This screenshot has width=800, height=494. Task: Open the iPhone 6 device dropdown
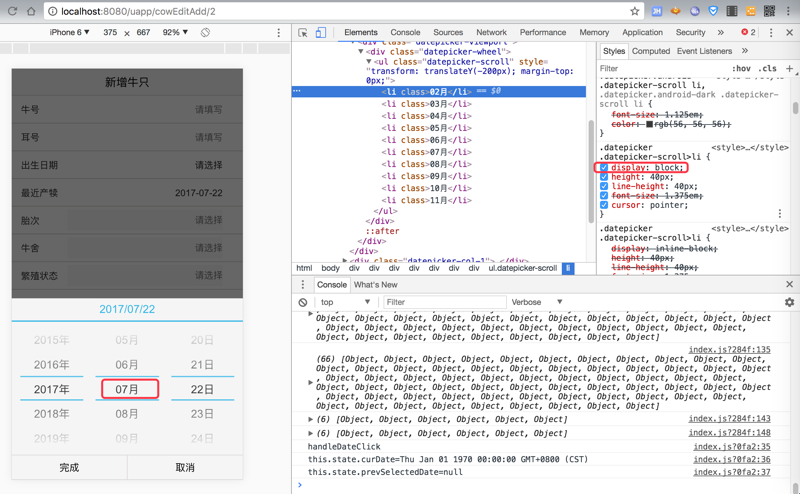tap(70, 33)
